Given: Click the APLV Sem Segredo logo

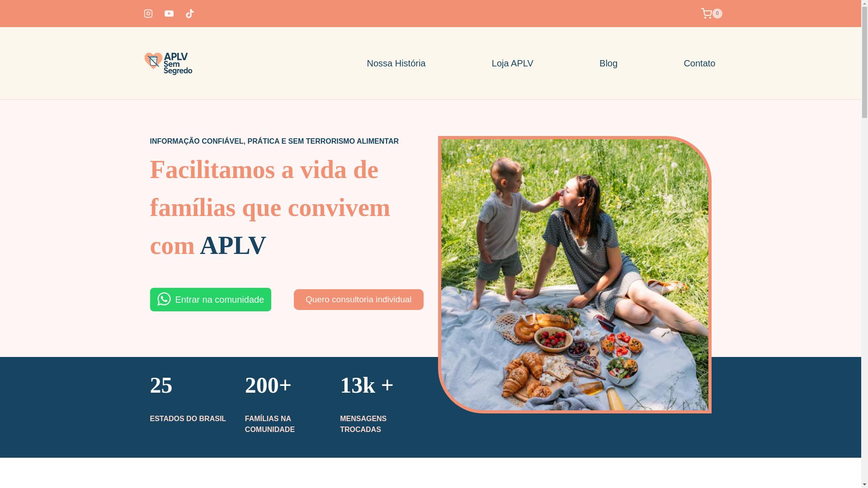Looking at the screenshot, I should (168, 63).
